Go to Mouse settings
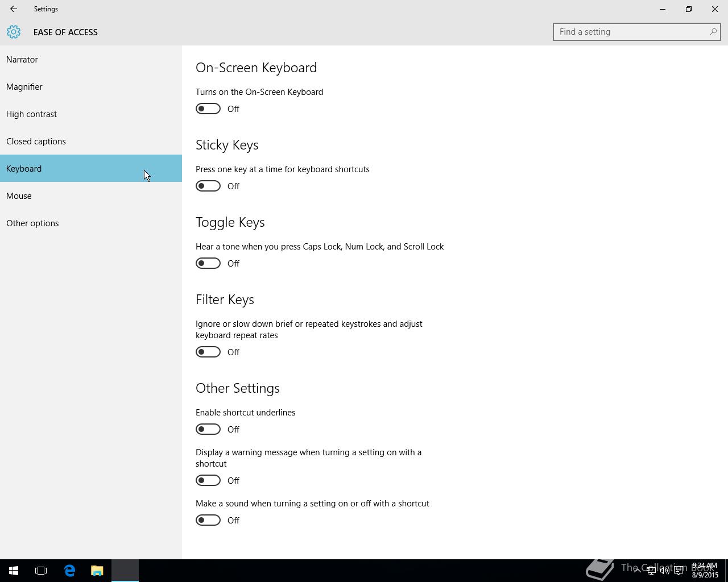The width and height of the screenshot is (728, 582). coord(91,196)
